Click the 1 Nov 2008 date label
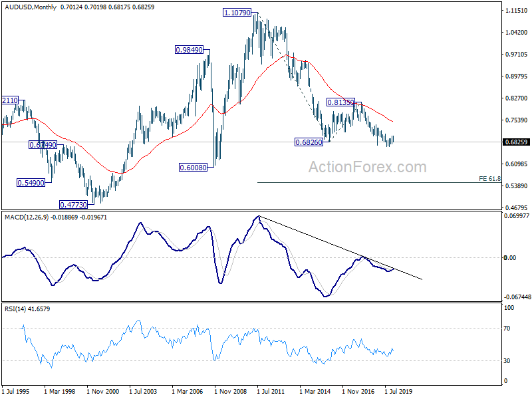Screen dimensions: 532x399 [230, 391]
